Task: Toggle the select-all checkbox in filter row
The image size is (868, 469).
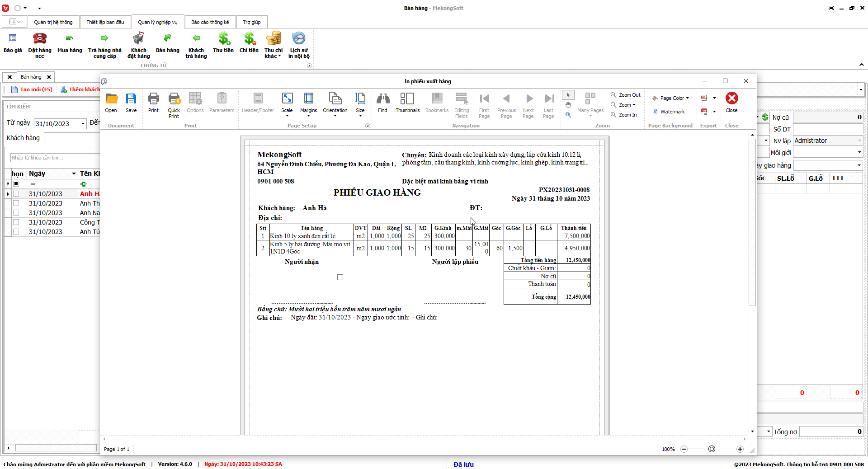Action: tap(16, 184)
